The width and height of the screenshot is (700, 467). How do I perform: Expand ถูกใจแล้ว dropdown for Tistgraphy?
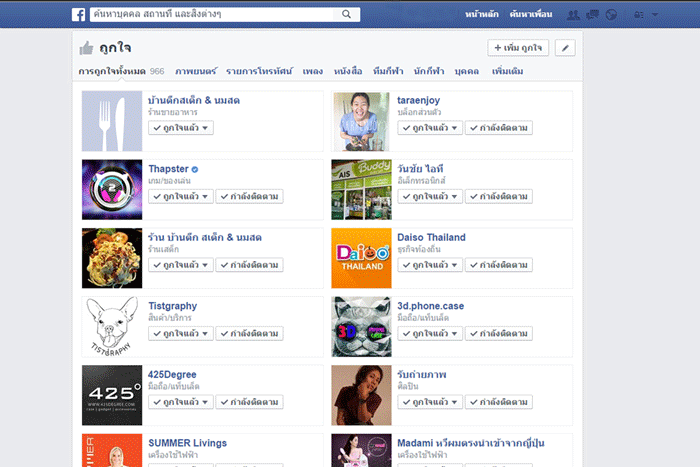tap(181, 334)
